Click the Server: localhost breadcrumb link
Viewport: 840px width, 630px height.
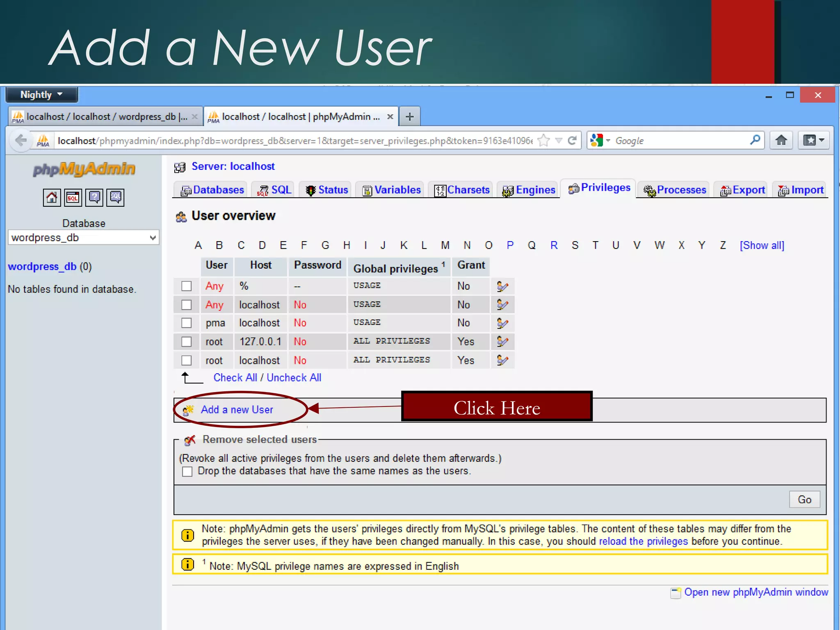(x=233, y=167)
